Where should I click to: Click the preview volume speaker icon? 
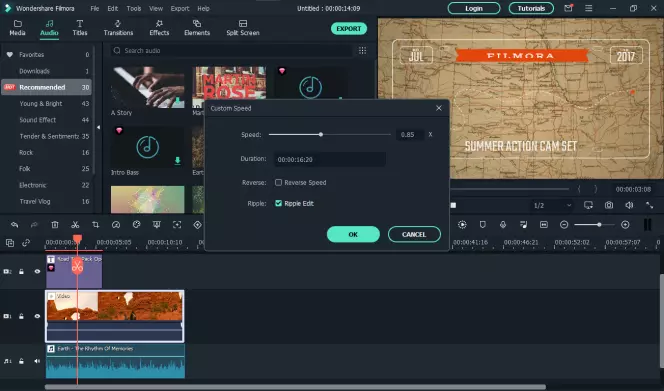tap(629, 205)
